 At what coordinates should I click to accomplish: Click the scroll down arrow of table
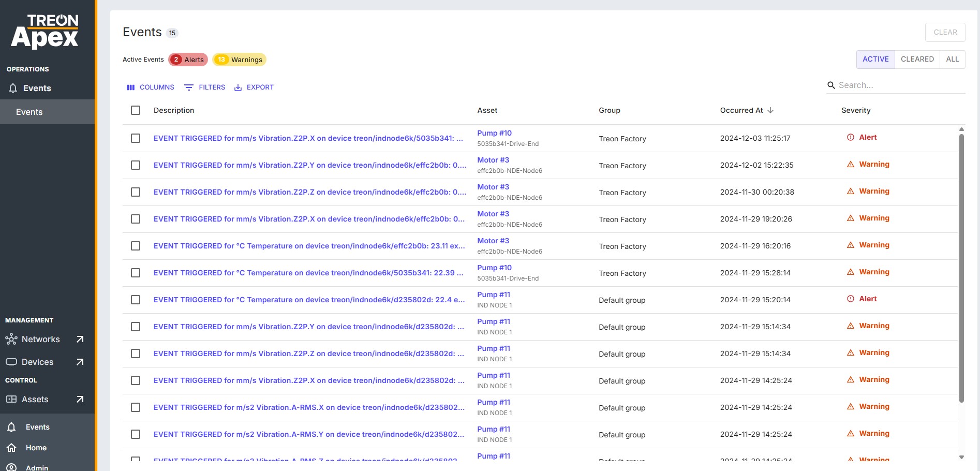click(961, 458)
